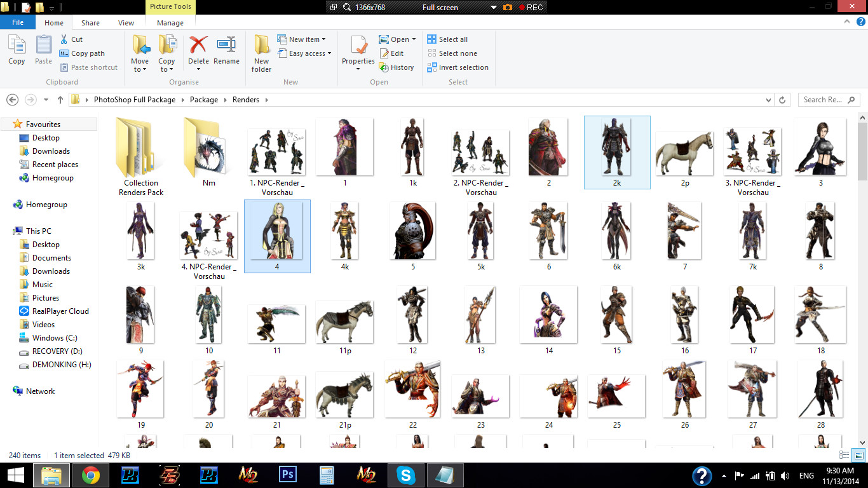Switch to the Share tab
Image resolution: width=868 pixels, height=488 pixels.
tap(90, 23)
